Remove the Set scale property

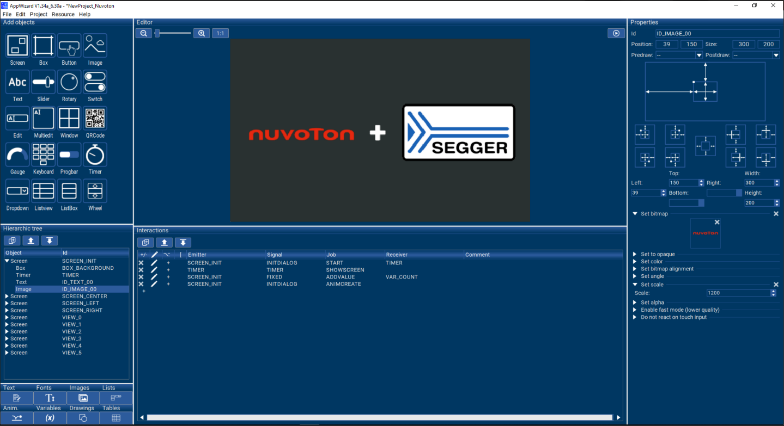(775, 284)
